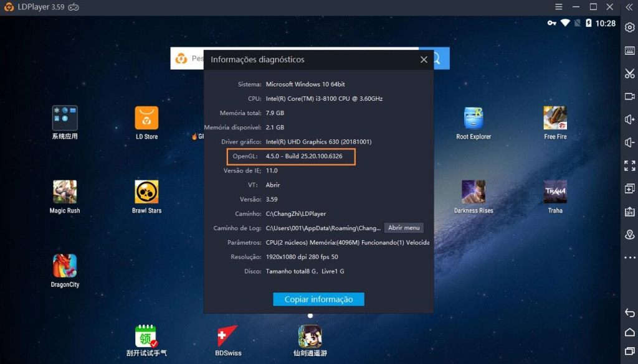638x364 pixels.
Task: Decrease volume with sidebar speaker minus
Action: point(629,142)
